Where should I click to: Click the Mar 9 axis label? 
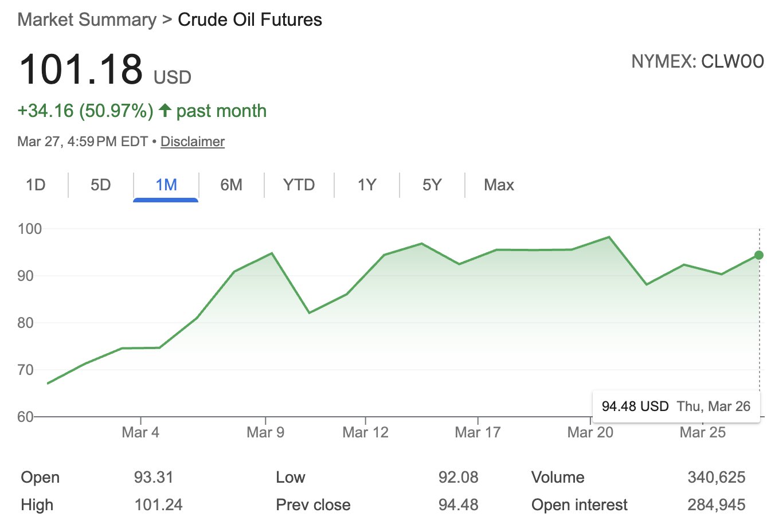click(265, 432)
